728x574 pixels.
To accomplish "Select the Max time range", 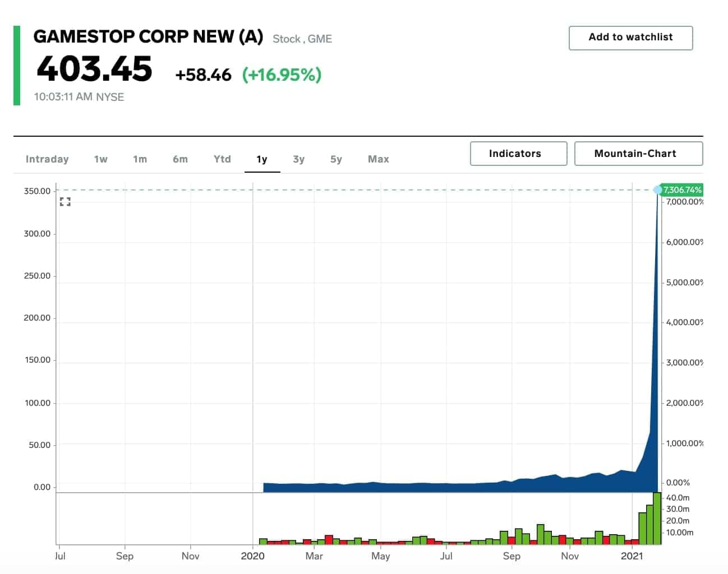I will pos(377,159).
